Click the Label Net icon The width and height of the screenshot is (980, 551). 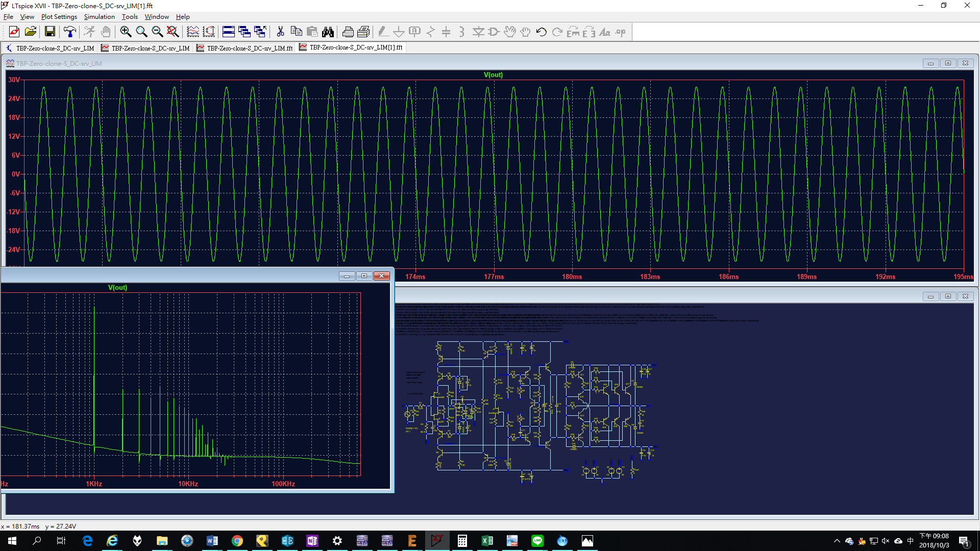414,32
